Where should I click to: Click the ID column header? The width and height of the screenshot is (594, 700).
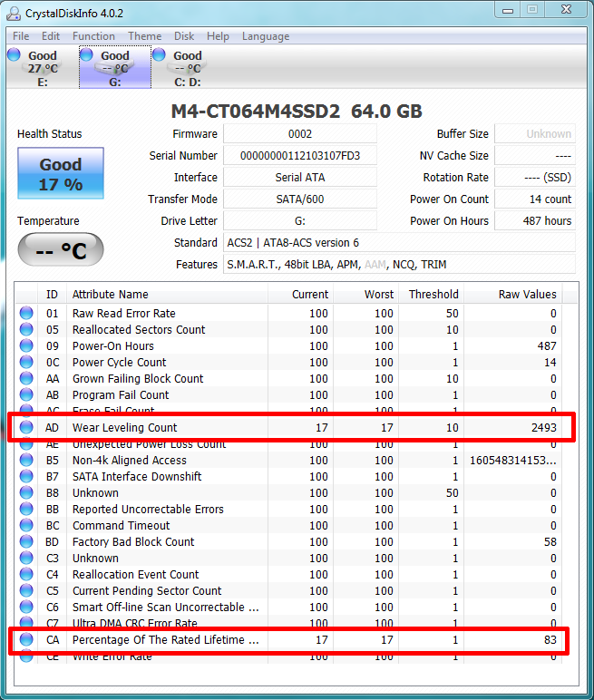52,294
